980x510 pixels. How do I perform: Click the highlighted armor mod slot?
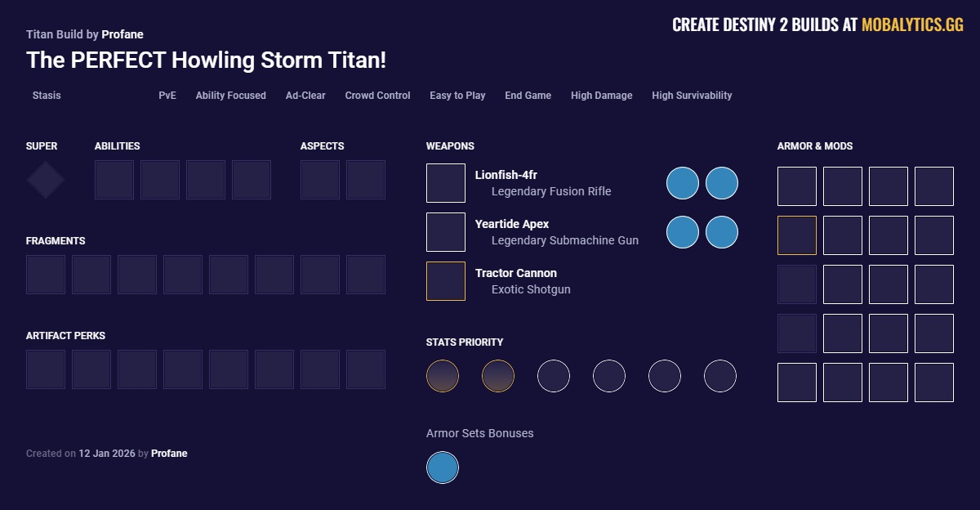click(796, 235)
